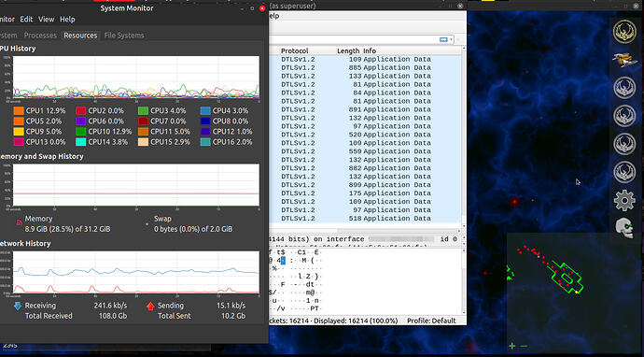The height and width of the screenshot is (357, 644).
Task: Open the Help menu in System Monitor
Action: click(x=67, y=20)
